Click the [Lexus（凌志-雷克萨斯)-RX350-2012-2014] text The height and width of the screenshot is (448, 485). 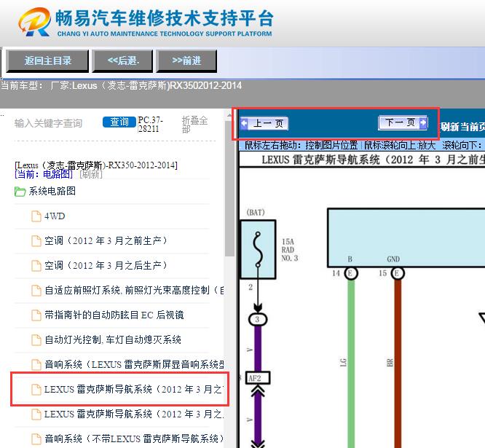point(96,165)
